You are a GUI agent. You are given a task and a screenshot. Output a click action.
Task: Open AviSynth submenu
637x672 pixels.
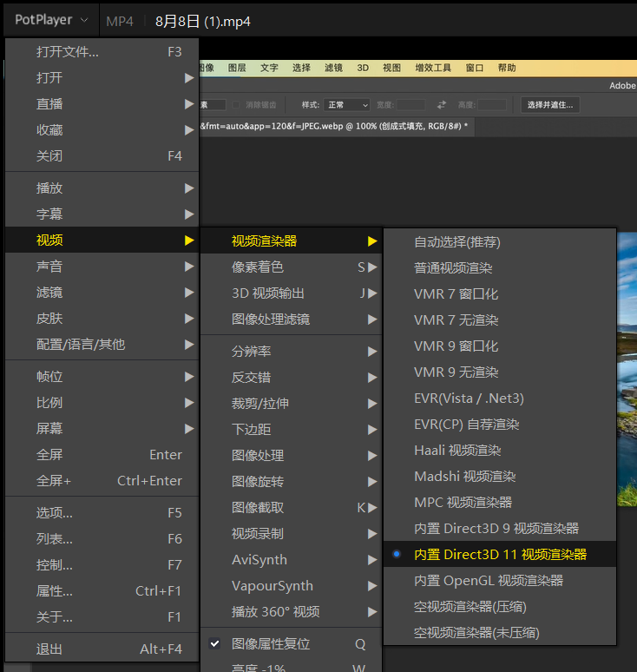(x=291, y=560)
